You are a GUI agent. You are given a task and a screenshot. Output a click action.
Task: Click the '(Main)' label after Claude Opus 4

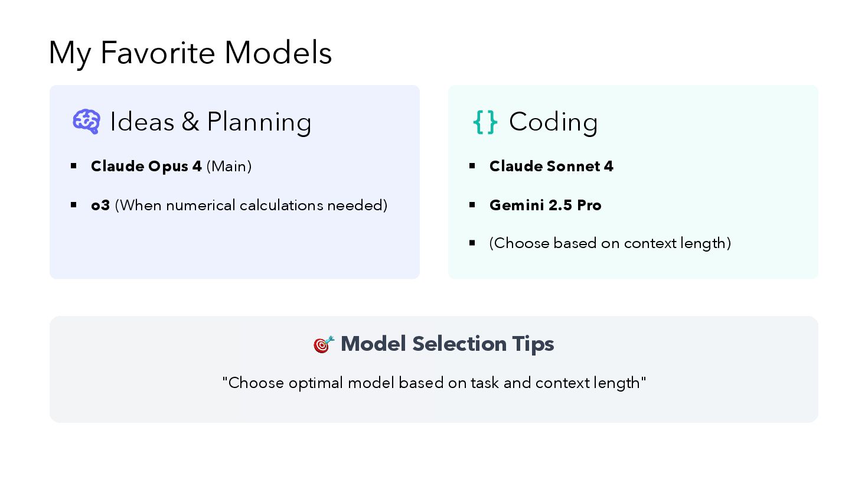[229, 166]
